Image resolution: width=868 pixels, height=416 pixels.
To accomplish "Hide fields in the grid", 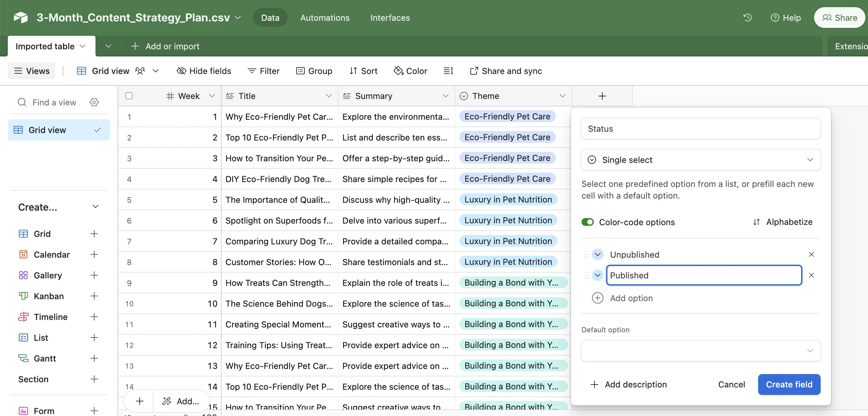I will tap(204, 71).
